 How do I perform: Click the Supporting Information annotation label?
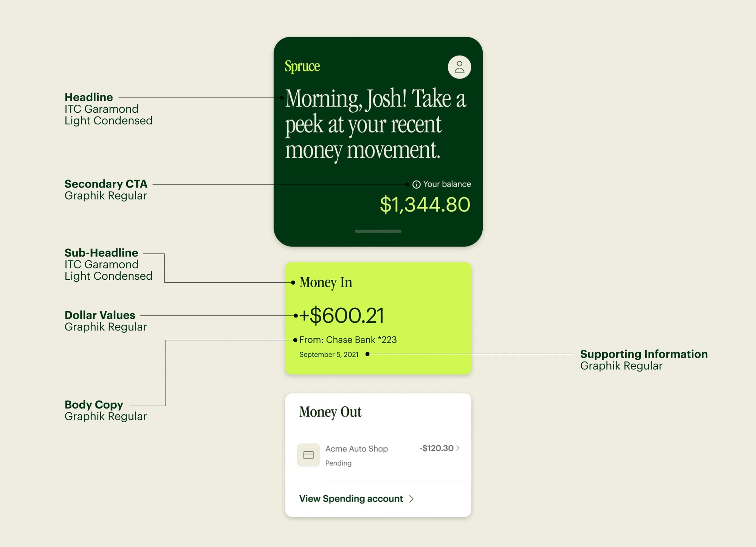pos(644,354)
